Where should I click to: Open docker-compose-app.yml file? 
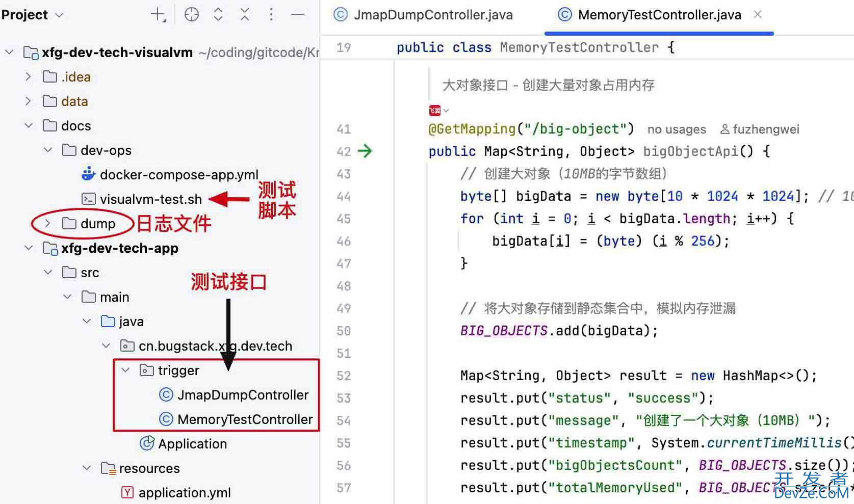pyautogui.click(x=179, y=175)
